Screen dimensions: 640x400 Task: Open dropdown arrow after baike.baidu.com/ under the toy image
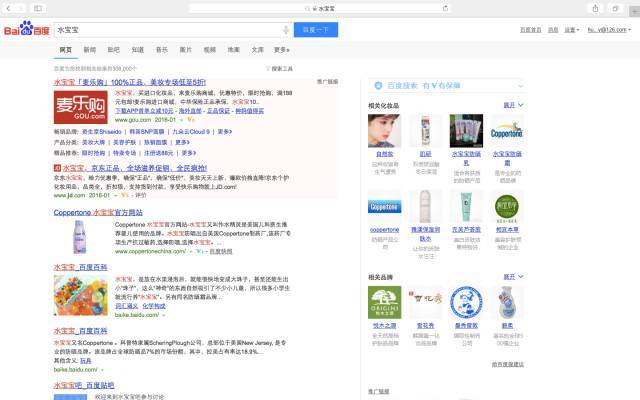tap(164, 316)
